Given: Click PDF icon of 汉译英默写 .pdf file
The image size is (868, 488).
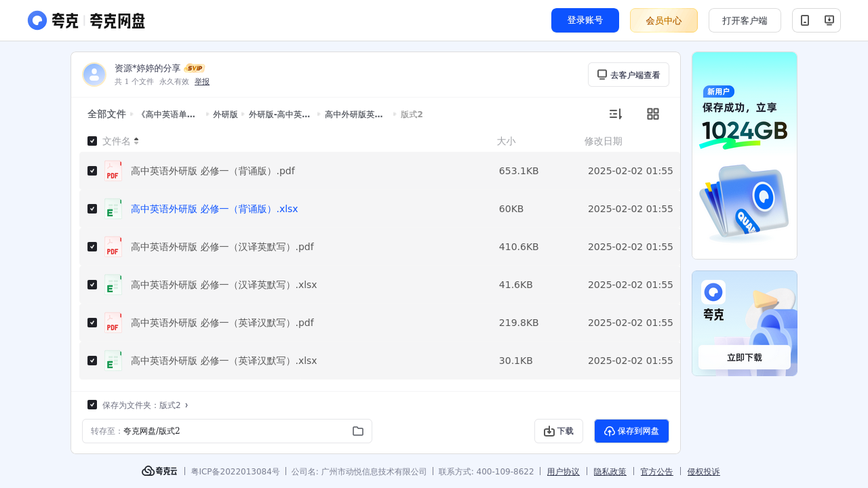Looking at the screenshot, I should tap(113, 247).
